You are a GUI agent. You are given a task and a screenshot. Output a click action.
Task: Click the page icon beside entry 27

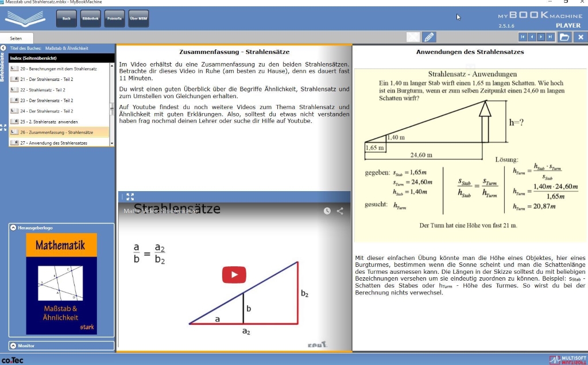tap(14, 142)
